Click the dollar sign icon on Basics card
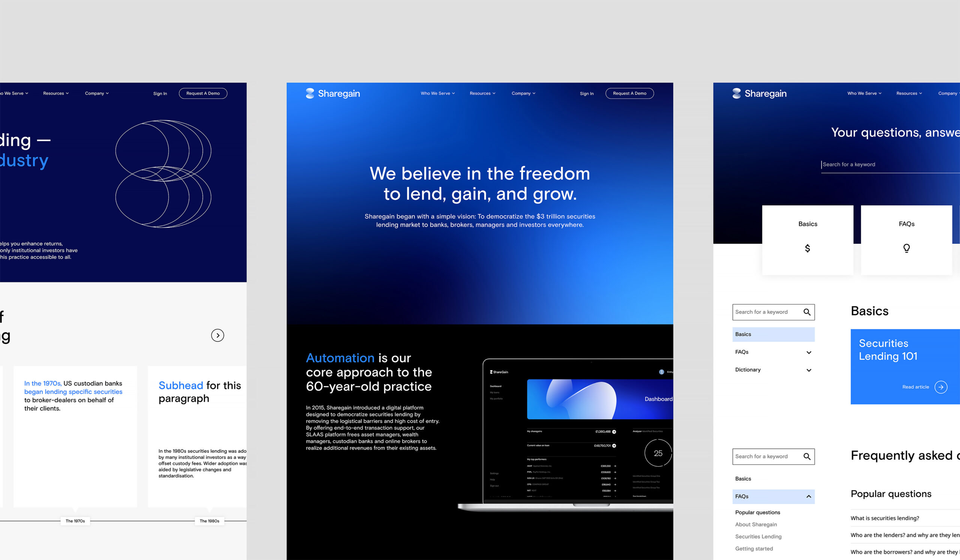This screenshot has height=560, width=960. point(807,248)
